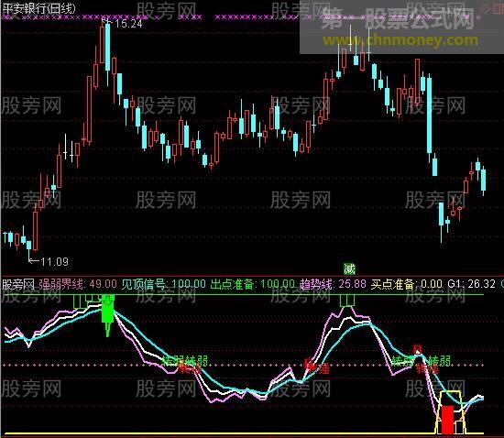The height and width of the screenshot is (438, 504).
Task: Click the 买点准备: 0.00 indicator value
Action: (x=406, y=284)
